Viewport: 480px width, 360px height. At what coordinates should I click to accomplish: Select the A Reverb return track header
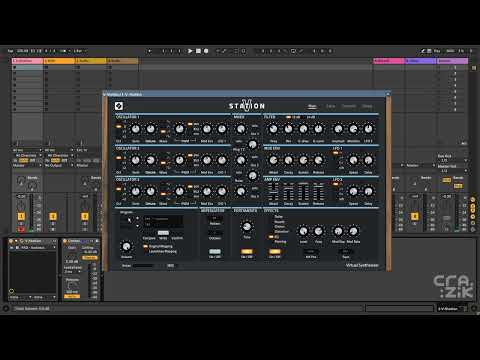(x=389, y=61)
